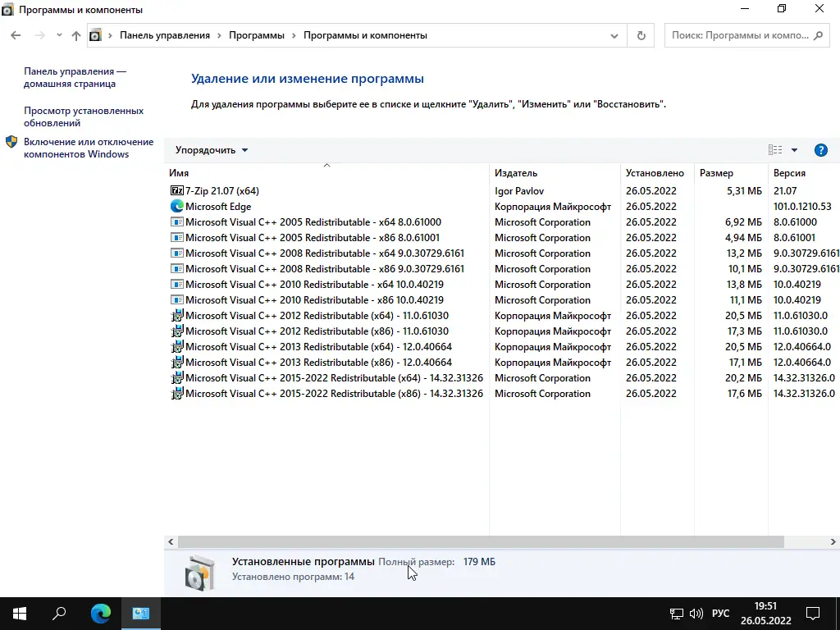This screenshot has height=630, width=840.
Task: Sort by Установлено column header
Action: pyautogui.click(x=657, y=173)
